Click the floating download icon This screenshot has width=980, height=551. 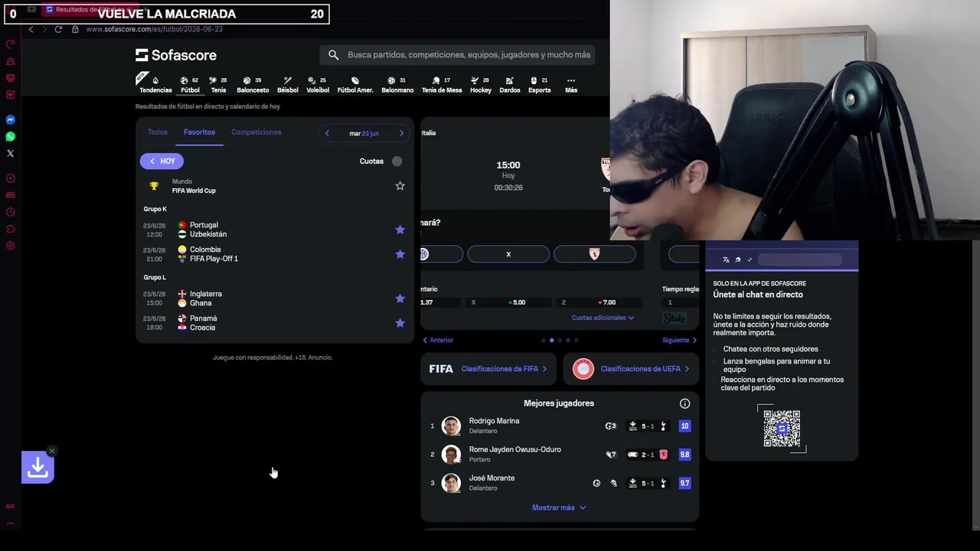coord(38,468)
